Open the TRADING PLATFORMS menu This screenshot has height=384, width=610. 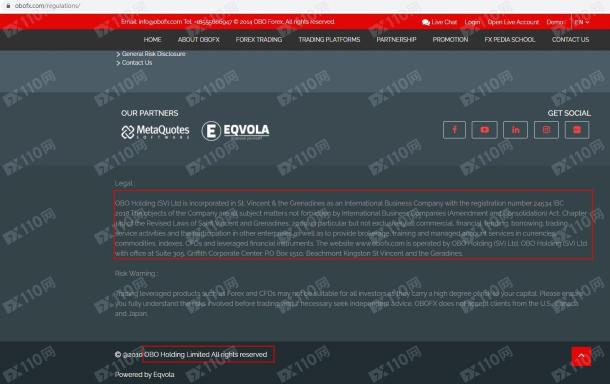point(329,40)
